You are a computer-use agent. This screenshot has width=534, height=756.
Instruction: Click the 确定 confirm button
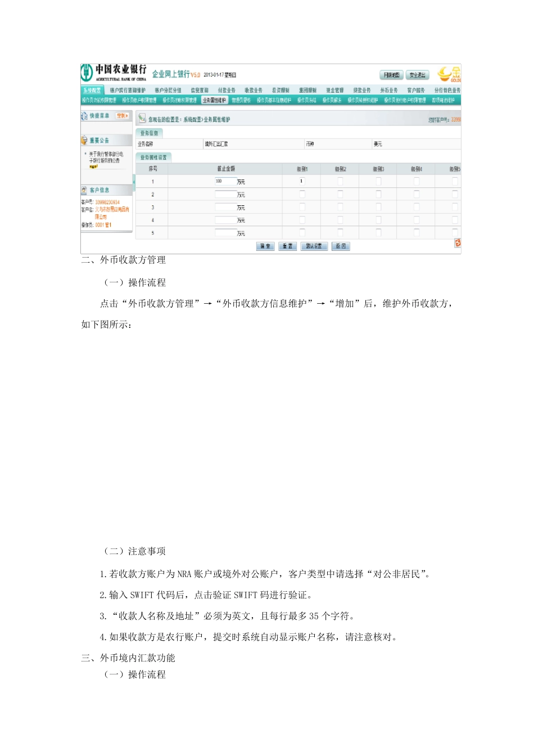click(x=265, y=246)
